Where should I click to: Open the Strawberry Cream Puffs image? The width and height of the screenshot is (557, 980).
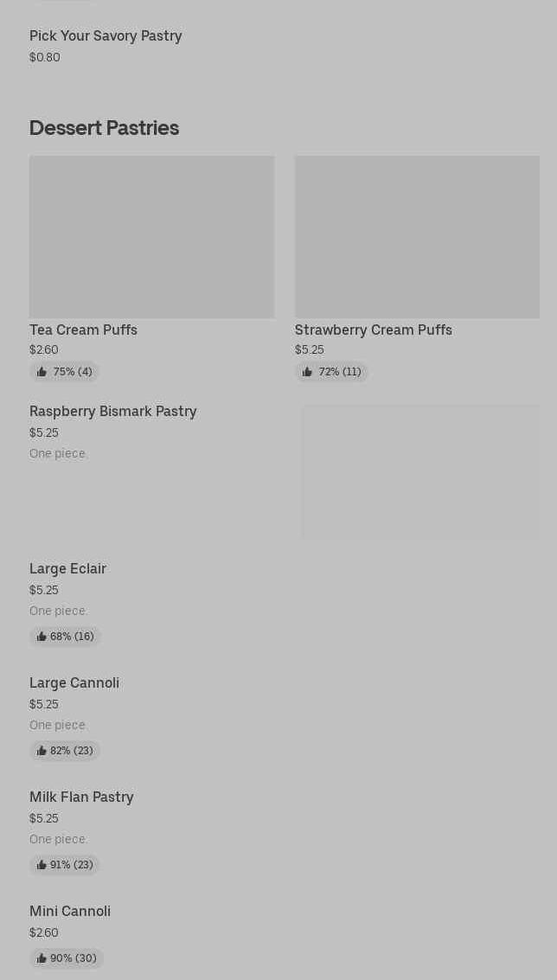pyautogui.click(x=417, y=236)
